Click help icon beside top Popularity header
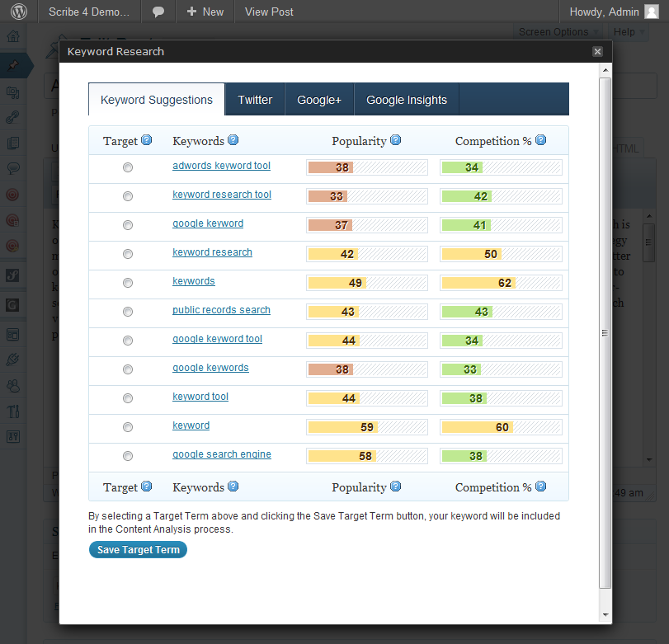This screenshot has width=669, height=644. pos(396,140)
